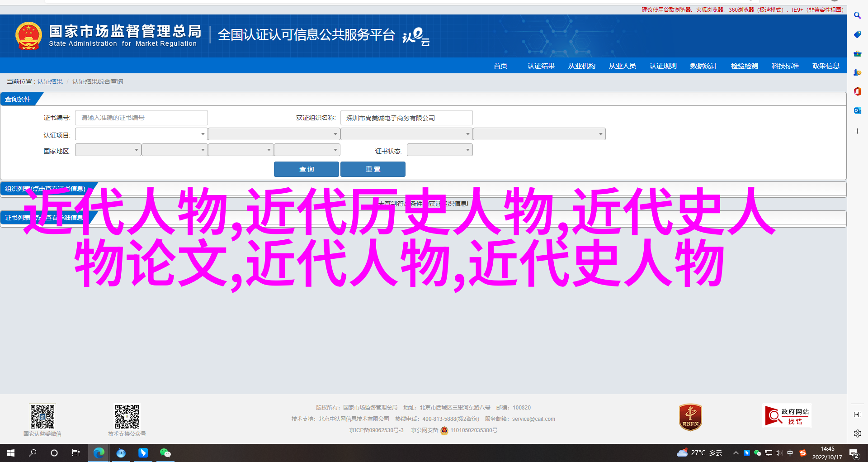Click the 认证结果 breadcrumb link
This screenshot has height=462, width=868.
50,81
